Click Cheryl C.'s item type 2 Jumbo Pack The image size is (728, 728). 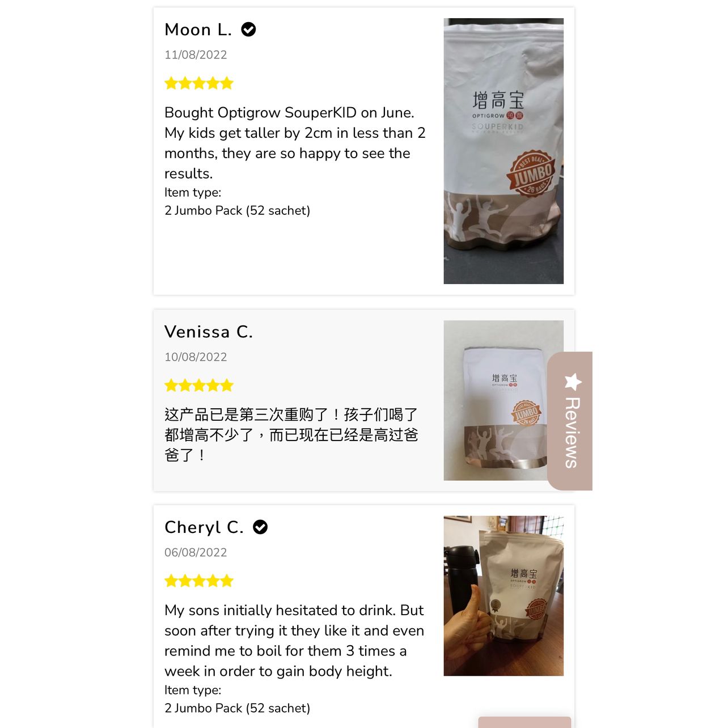coord(237,708)
